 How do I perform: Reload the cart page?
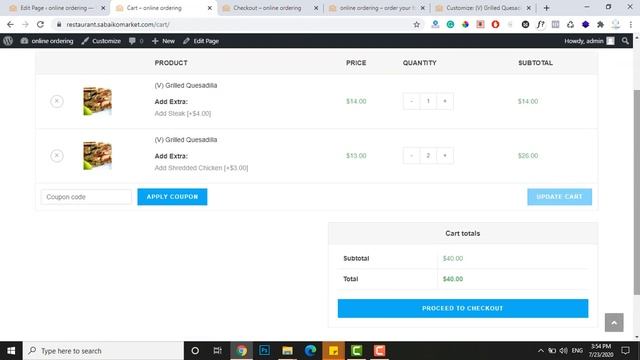click(40, 24)
